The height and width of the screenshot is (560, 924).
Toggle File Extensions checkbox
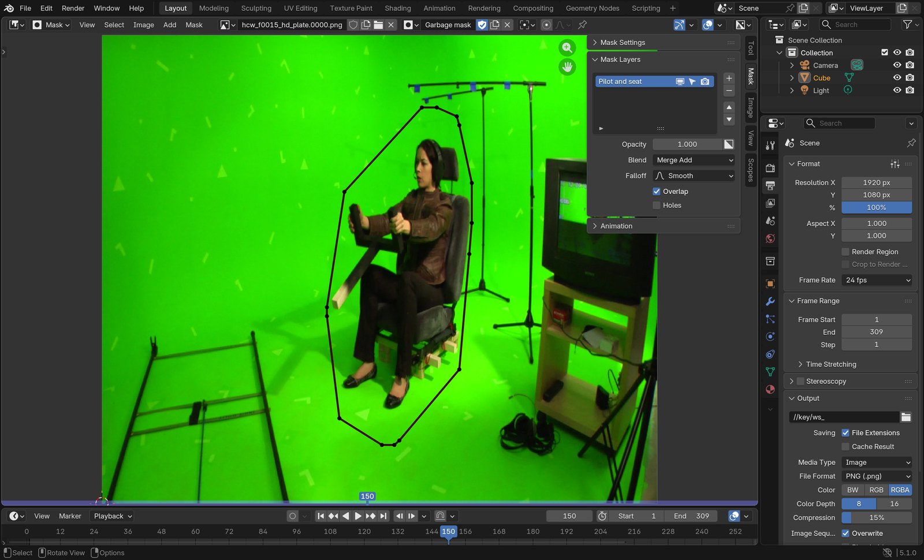coord(845,433)
